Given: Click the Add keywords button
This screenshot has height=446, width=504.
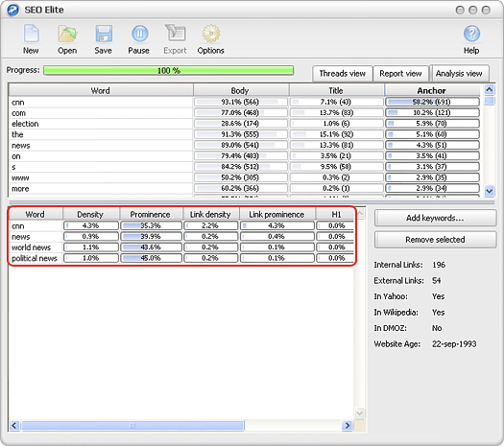Looking at the screenshot, I should click(x=435, y=218).
